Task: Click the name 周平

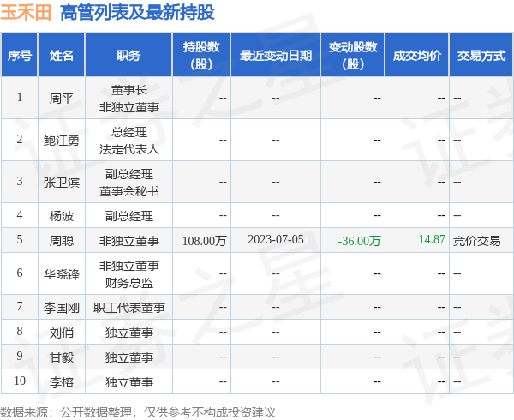Action: pos(62,98)
